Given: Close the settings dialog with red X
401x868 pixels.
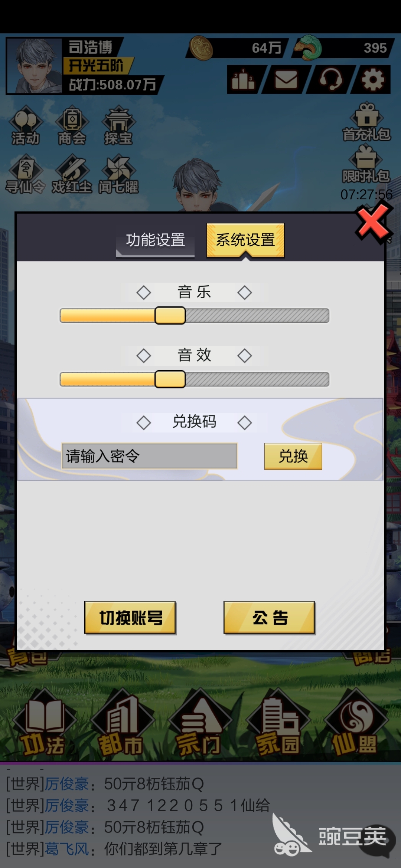Looking at the screenshot, I should [373, 224].
